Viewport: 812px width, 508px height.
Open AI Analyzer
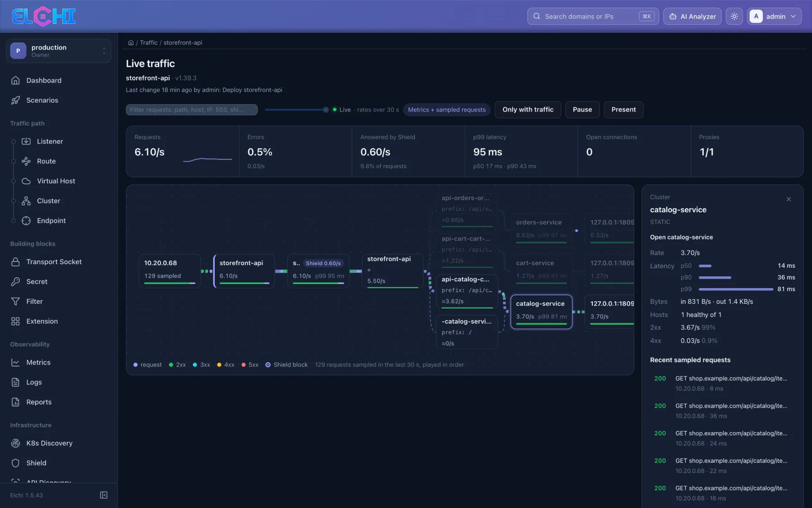coord(692,16)
